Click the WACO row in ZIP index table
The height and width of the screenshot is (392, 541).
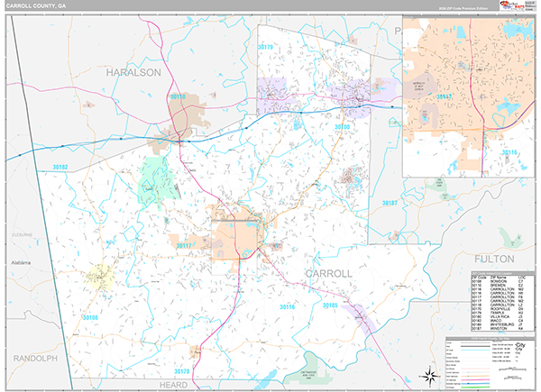pos(498,321)
